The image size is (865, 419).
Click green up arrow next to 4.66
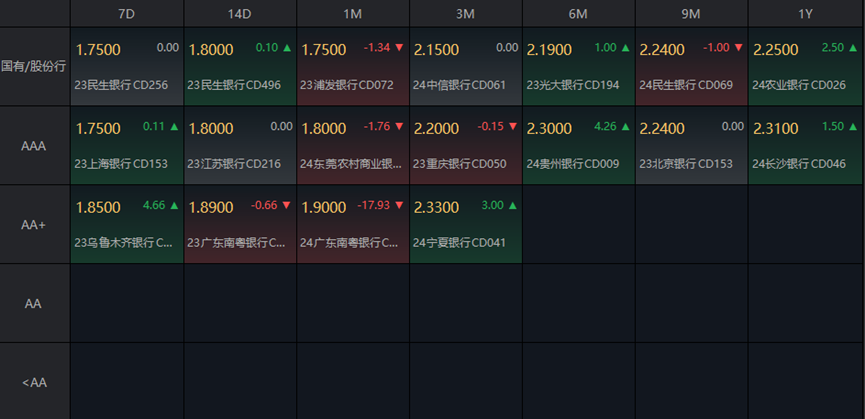tap(174, 205)
